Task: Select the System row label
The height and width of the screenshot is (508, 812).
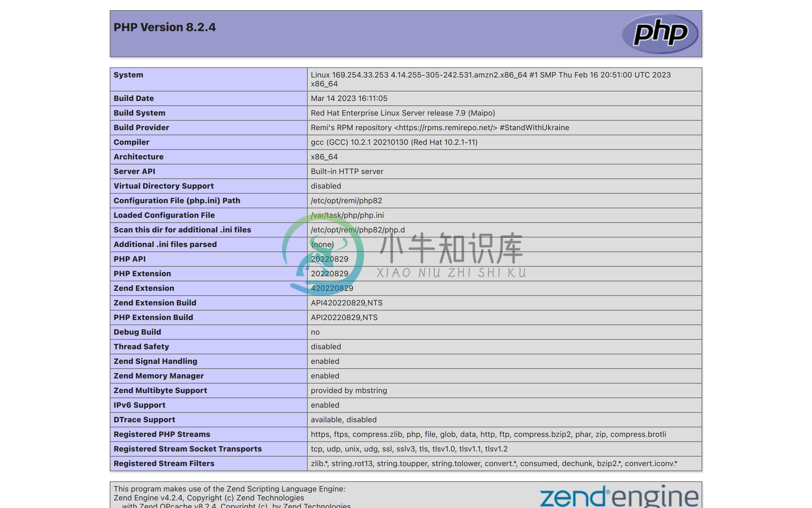Action: 128,75
